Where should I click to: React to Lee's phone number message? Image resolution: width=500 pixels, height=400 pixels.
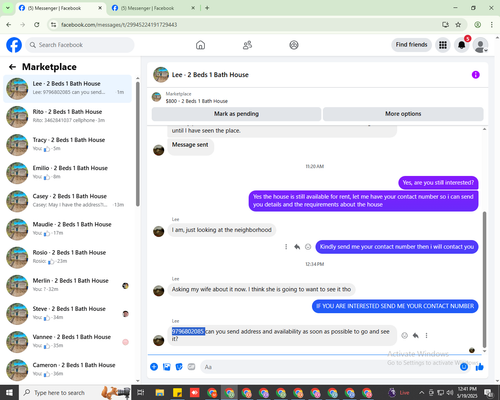404,335
